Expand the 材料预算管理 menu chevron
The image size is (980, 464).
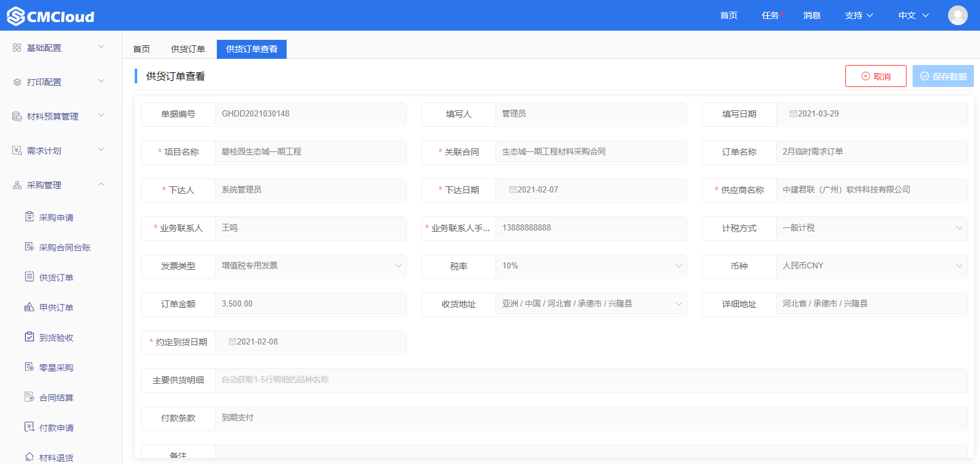pos(101,115)
